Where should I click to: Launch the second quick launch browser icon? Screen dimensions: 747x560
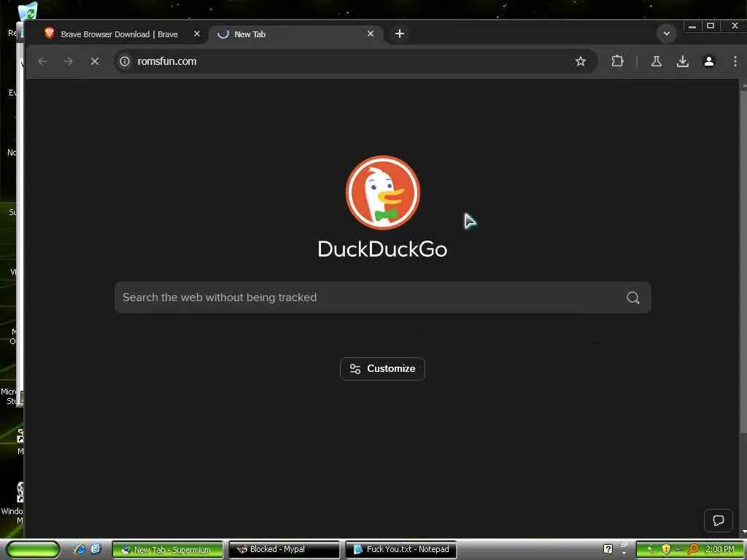click(96, 549)
